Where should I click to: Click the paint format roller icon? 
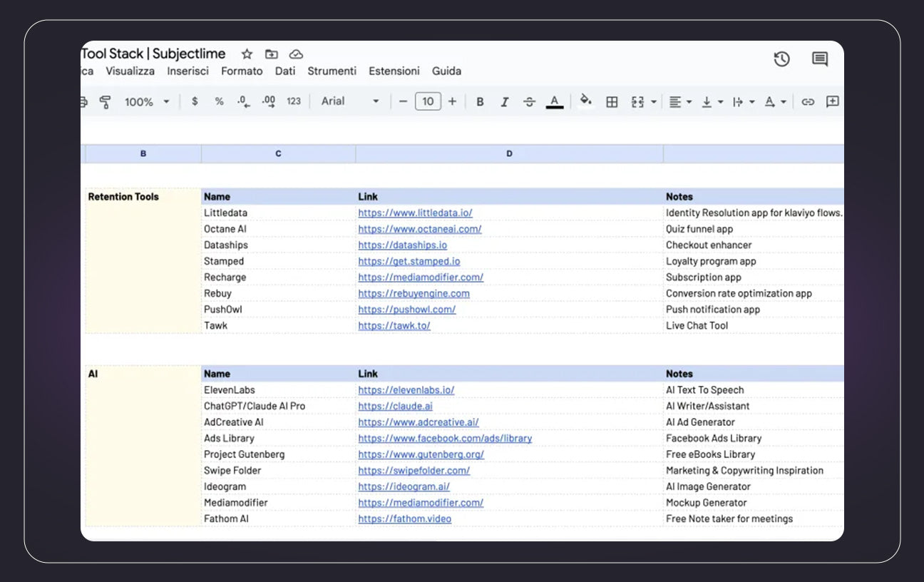point(106,102)
